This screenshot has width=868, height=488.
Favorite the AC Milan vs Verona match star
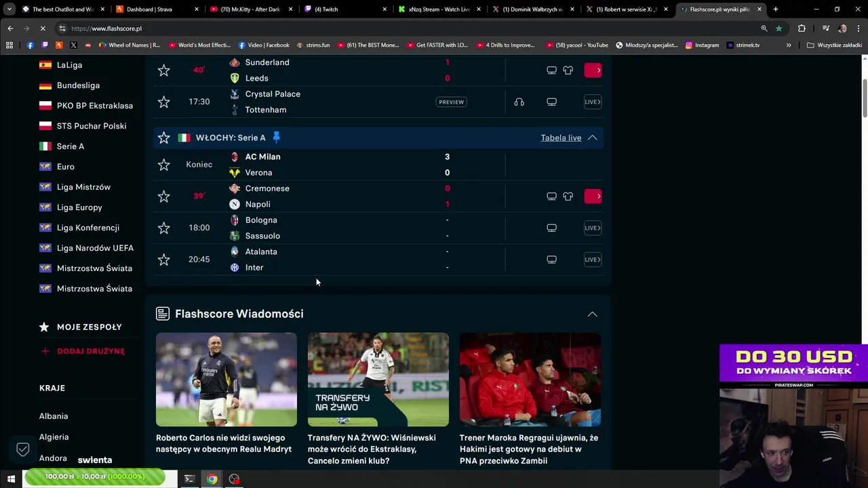(x=163, y=165)
